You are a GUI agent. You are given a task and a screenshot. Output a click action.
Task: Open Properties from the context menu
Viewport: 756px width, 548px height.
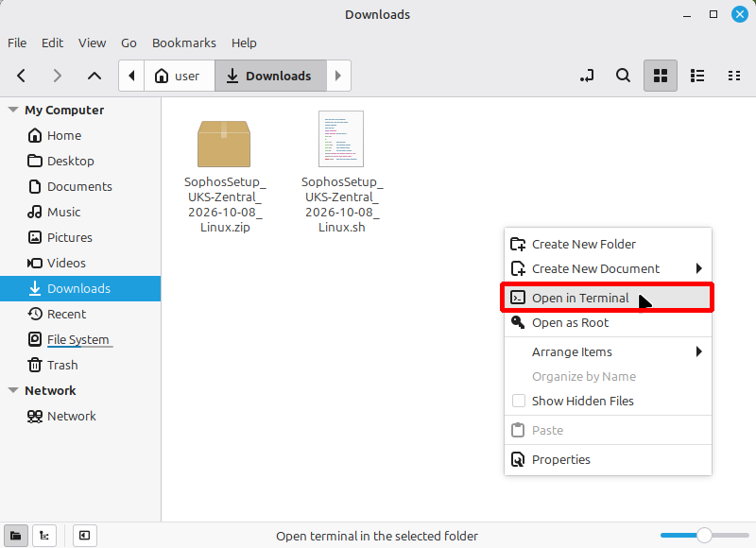click(608, 460)
